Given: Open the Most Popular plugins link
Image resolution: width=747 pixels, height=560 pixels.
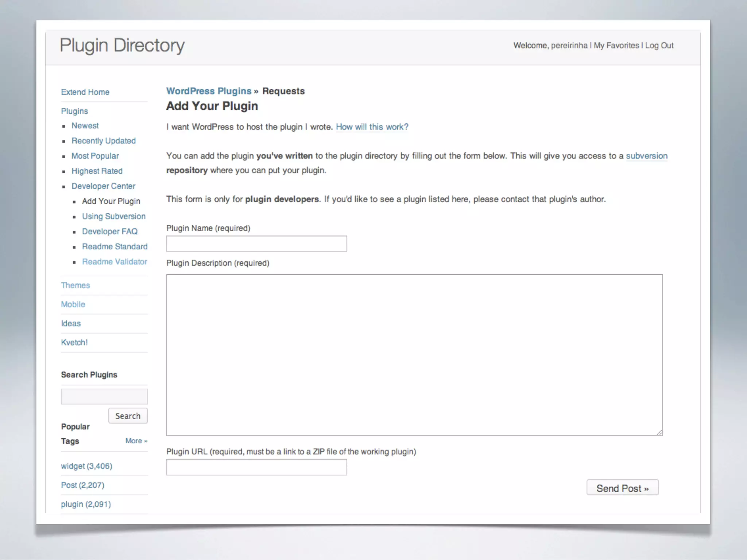Looking at the screenshot, I should (x=95, y=156).
